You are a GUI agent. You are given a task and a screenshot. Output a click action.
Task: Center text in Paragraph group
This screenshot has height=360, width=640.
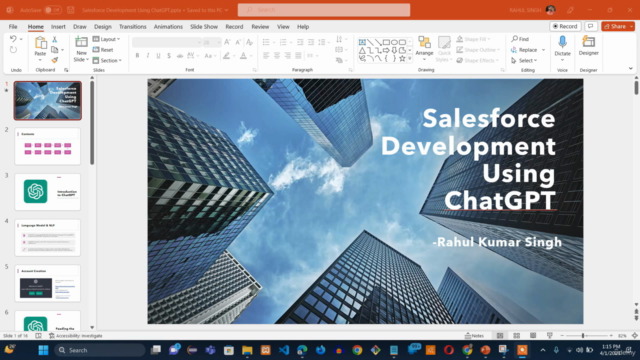277,56
